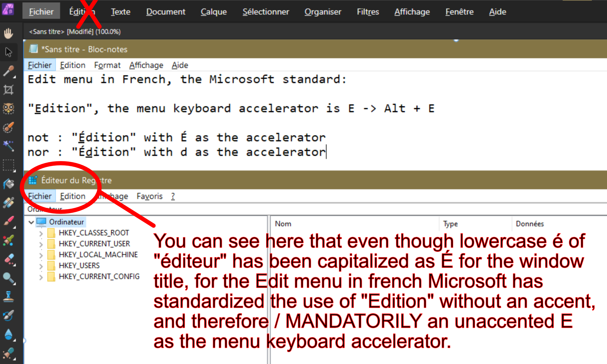Pick the Clone stamp tool
Screen dimensions: 607x364
pos(8,296)
